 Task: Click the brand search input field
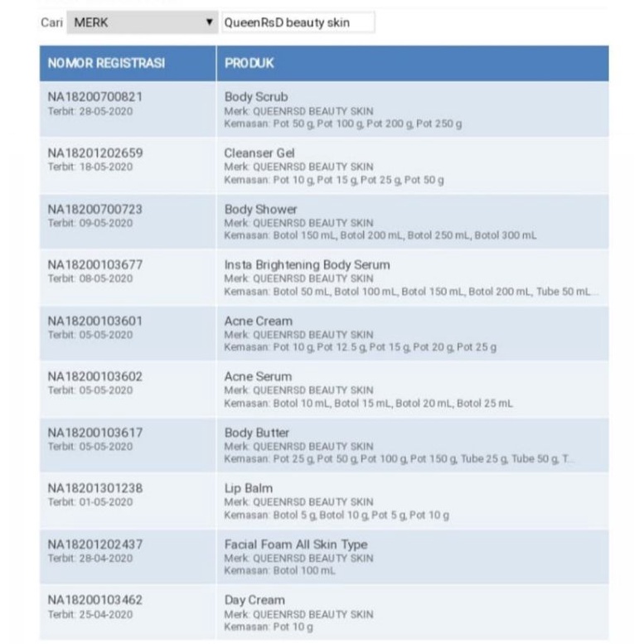click(x=298, y=22)
